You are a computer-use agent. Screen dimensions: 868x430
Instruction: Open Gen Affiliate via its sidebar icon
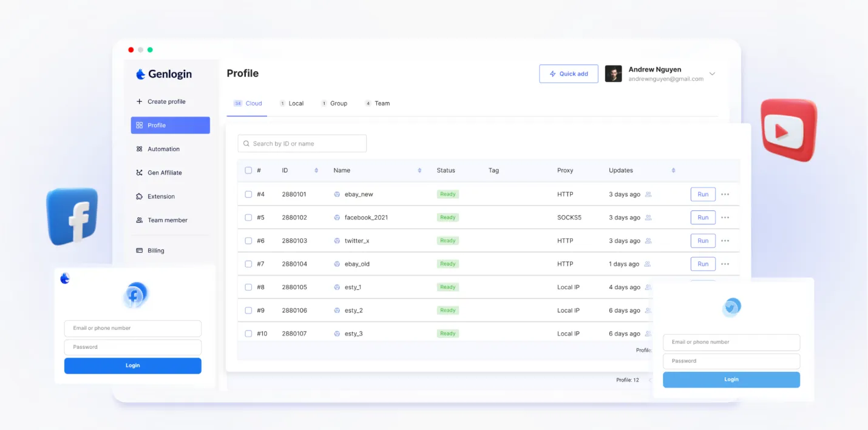(x=139, y=173)
